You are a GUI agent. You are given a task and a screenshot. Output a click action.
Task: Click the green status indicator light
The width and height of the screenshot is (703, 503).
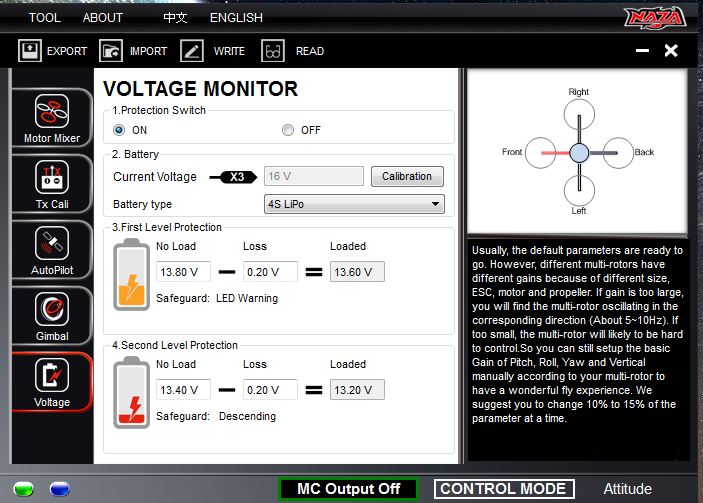[24, 489]
